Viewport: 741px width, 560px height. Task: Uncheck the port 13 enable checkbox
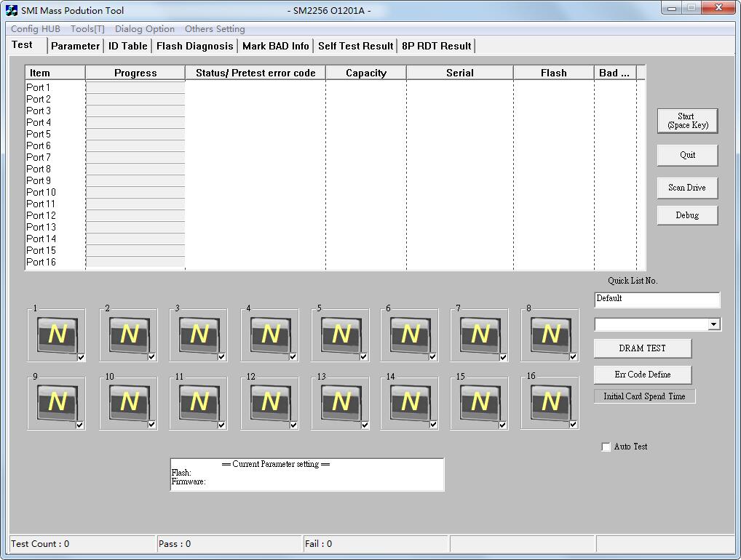pos(363,425)
